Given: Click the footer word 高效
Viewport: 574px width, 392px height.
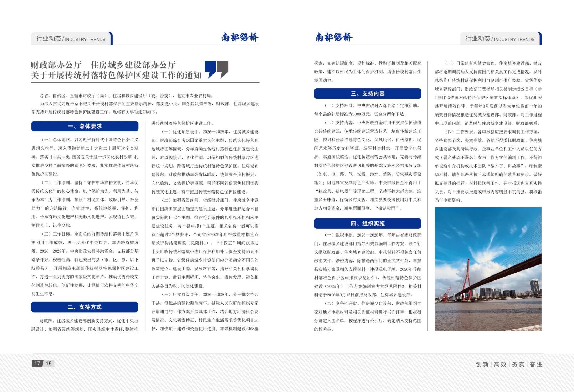Looking at the screenshot, I should click(500, 364).
